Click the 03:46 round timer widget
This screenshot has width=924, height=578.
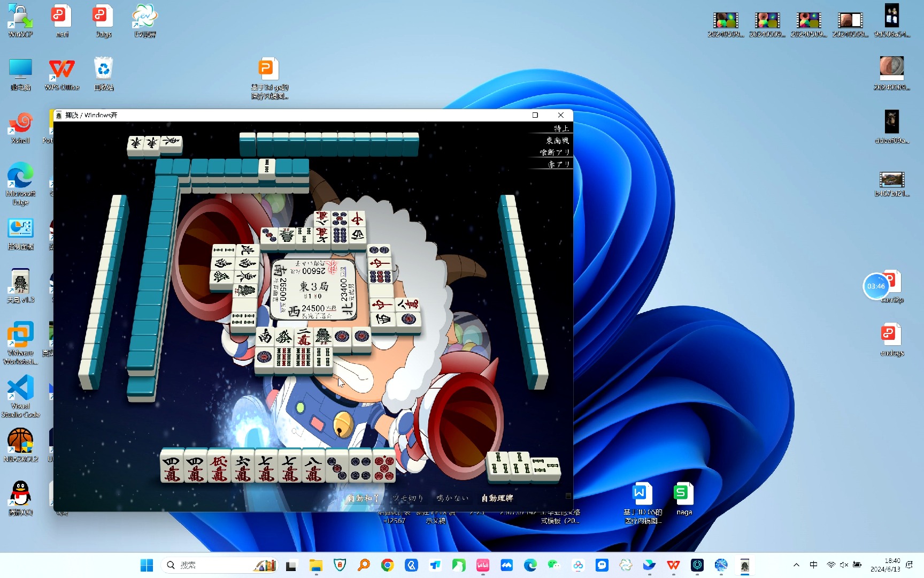(x=876, y=286)
